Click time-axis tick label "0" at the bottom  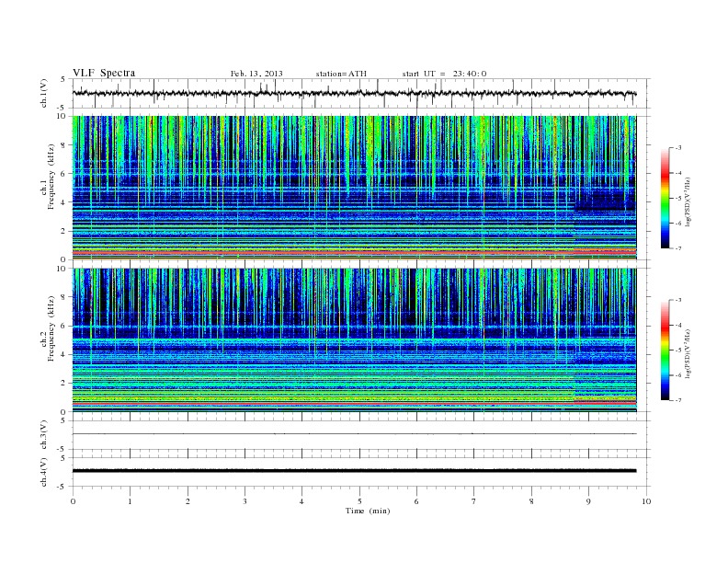[73, 501]
